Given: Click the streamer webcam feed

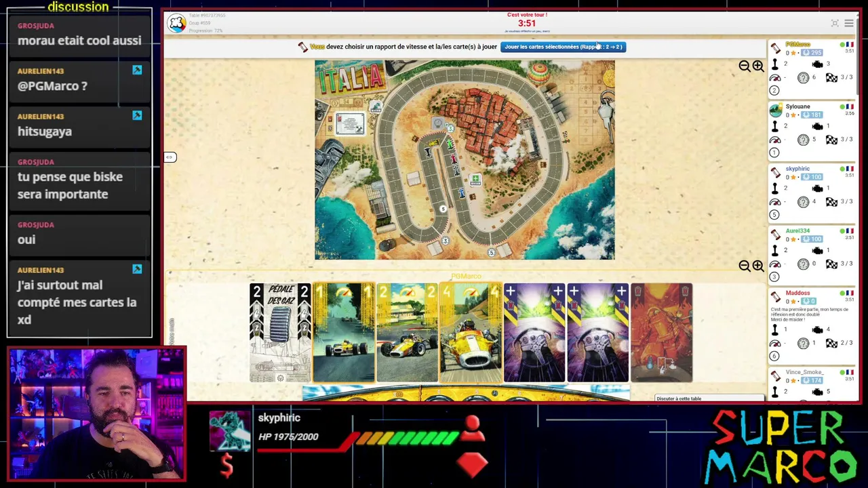Looking at the screenshot, I should tap(97, 415).
